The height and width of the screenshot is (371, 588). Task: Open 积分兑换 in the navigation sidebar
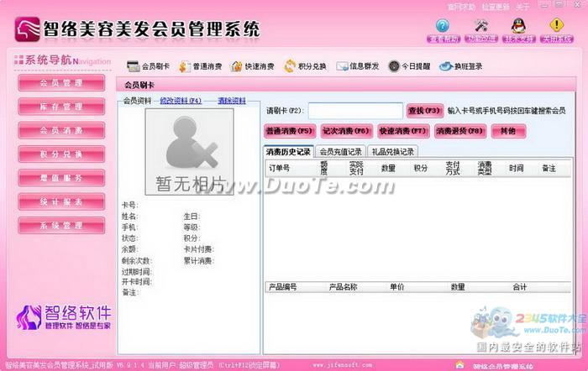(x=61, y=154)
